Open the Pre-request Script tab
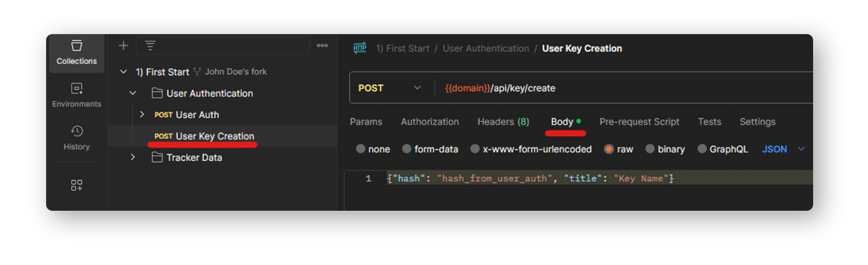The image size is (868, 265). pyautogui.click(x=639, y=122)
